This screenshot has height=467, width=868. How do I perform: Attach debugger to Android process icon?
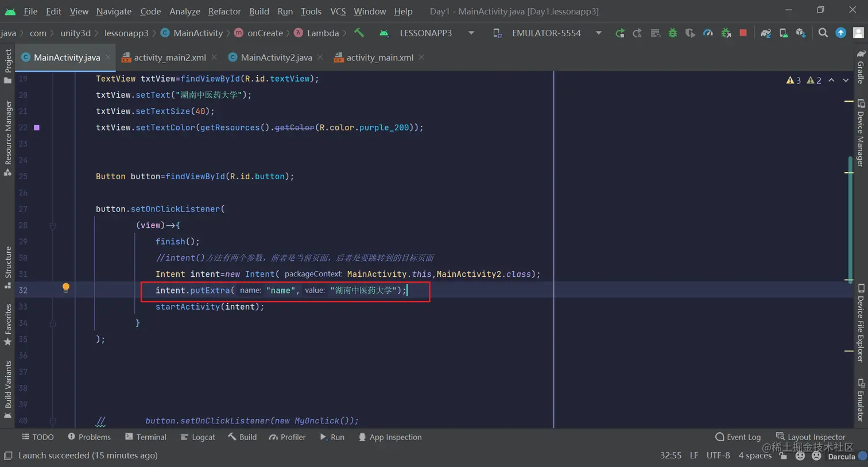point(726,33)
